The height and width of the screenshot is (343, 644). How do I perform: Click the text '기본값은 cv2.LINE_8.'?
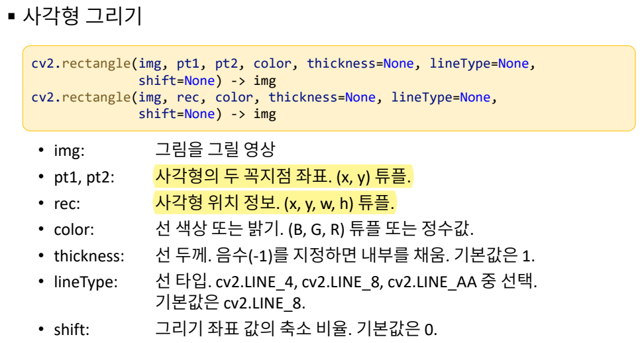click(x=231, y=303)
